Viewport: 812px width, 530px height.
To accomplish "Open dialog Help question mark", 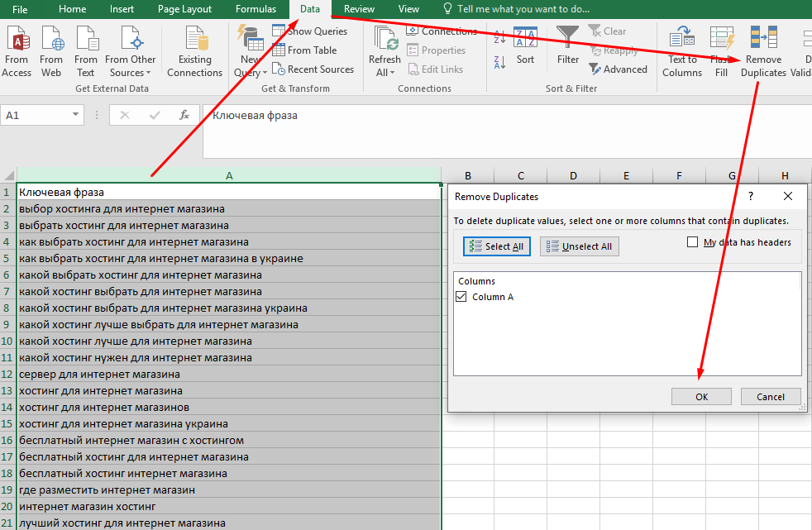I will tap(750, 196).
